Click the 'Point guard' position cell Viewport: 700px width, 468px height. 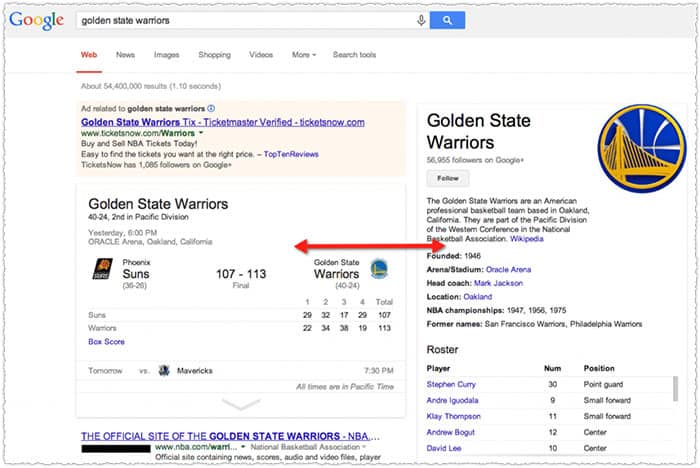click(x=603, y=384)
